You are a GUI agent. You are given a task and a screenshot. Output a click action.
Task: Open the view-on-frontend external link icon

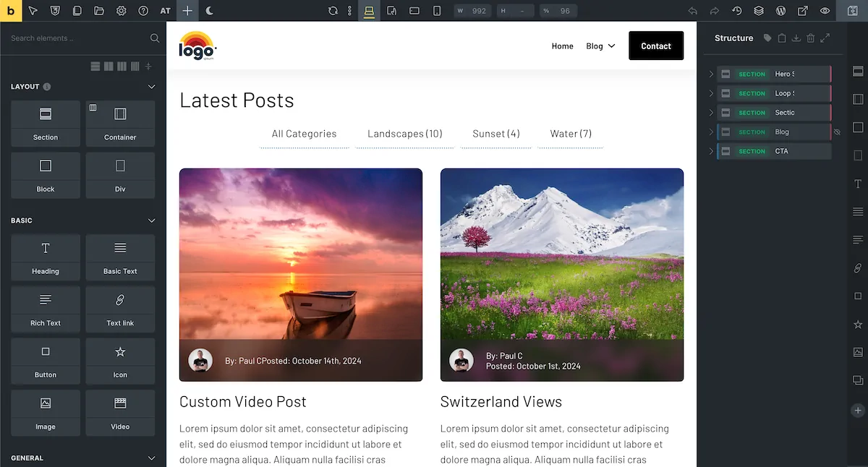tap(803, 11)
